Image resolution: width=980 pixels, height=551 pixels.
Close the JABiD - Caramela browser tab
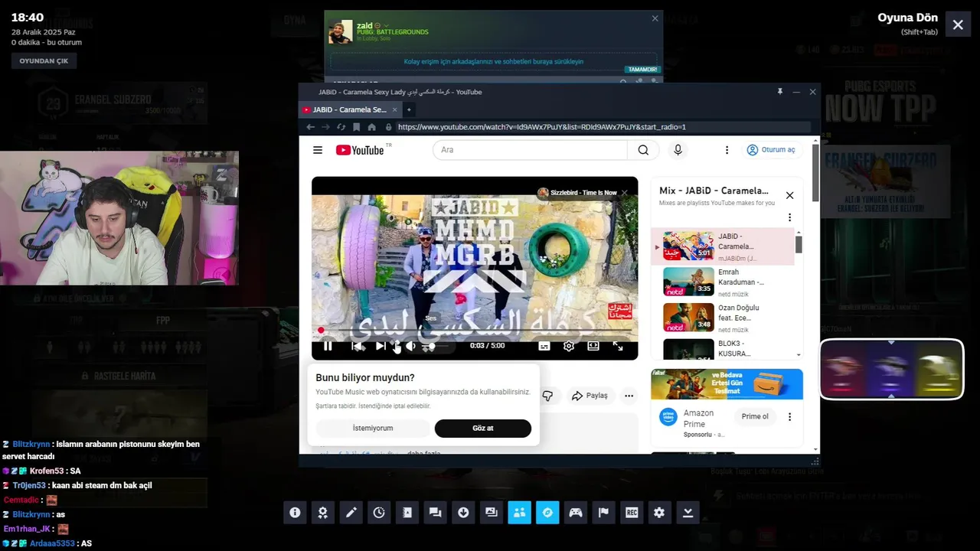394,109
